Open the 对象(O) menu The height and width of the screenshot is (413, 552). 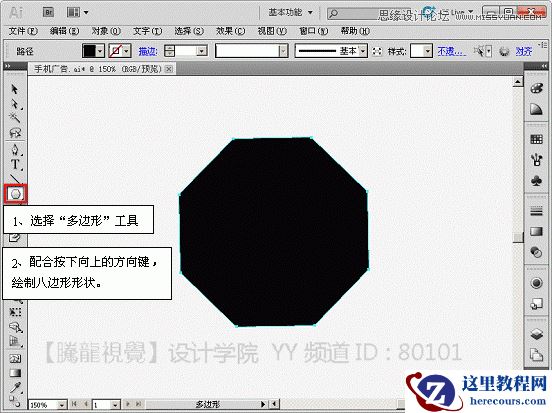coord(106,31)
